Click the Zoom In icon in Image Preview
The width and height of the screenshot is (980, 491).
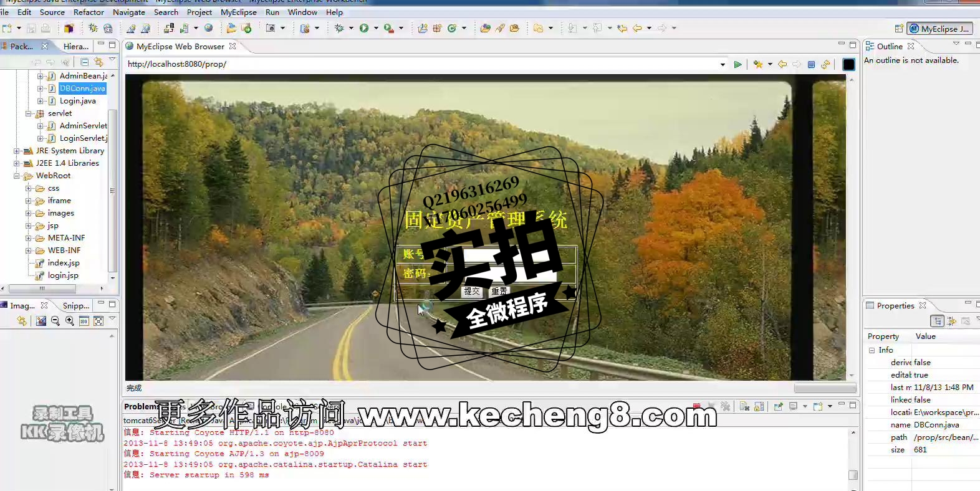[x=69, y=321]
